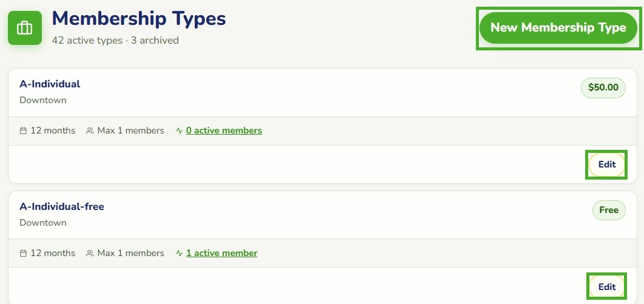
Task: Click the Membership Types page heading
Action: 139,18
